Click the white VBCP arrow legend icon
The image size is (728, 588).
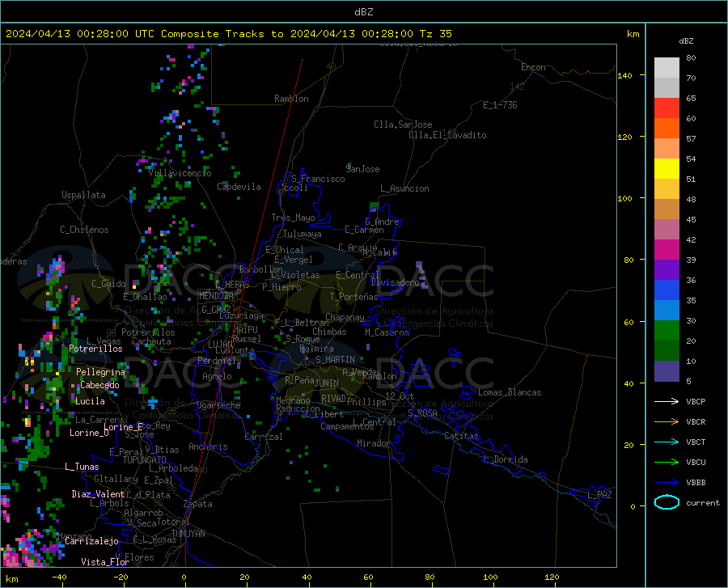667,401
